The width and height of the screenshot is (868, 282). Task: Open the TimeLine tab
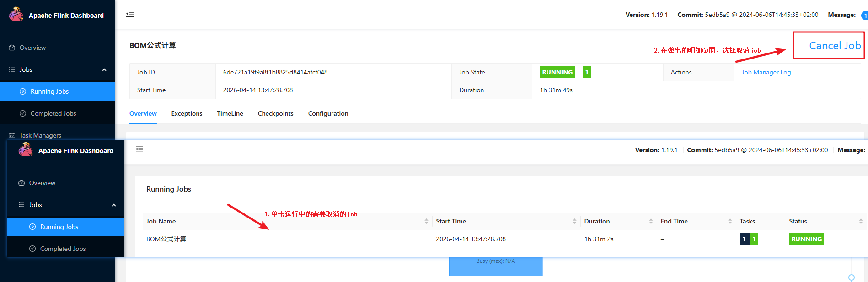tap(230, 113)
